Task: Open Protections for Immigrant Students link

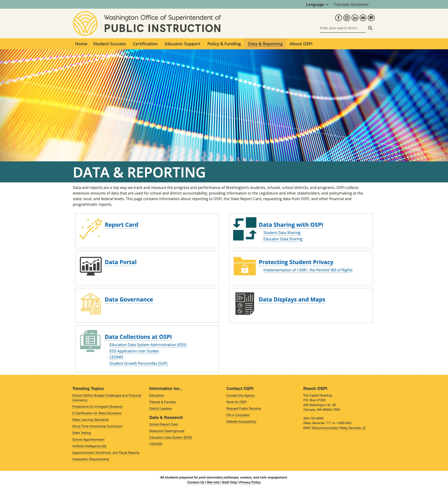Action: tap(97, 407)
